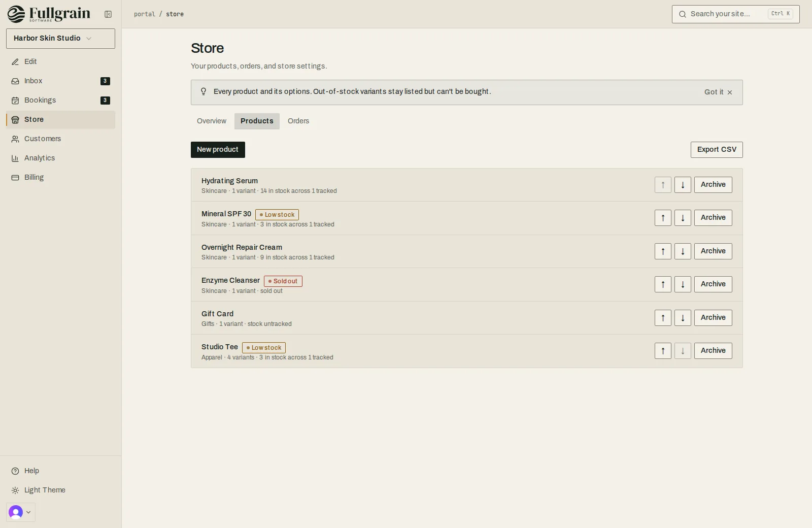Move Gift Card up
Image resolution: width=812 pixels, height=528 pixels.
[x=663, y=318]
